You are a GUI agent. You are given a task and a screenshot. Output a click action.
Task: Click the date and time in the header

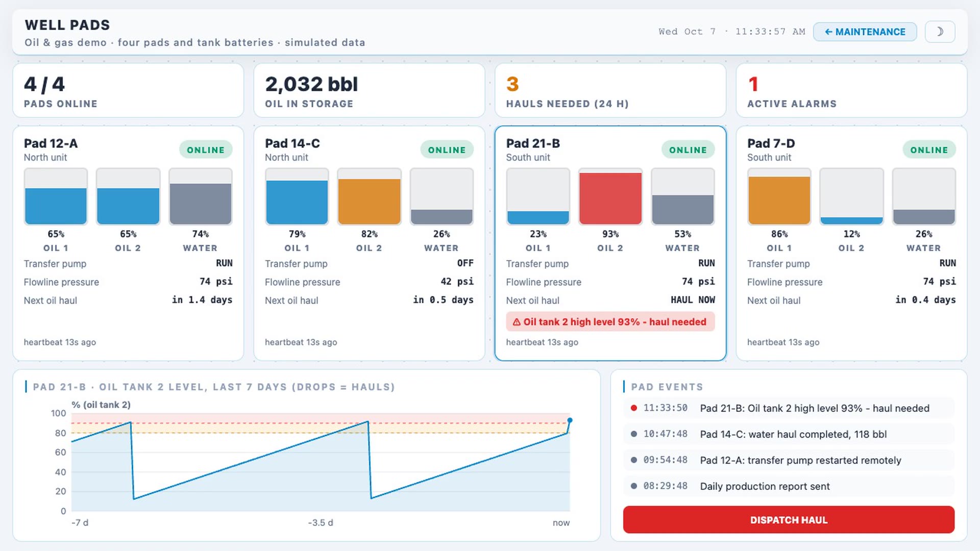pos(731,32)
